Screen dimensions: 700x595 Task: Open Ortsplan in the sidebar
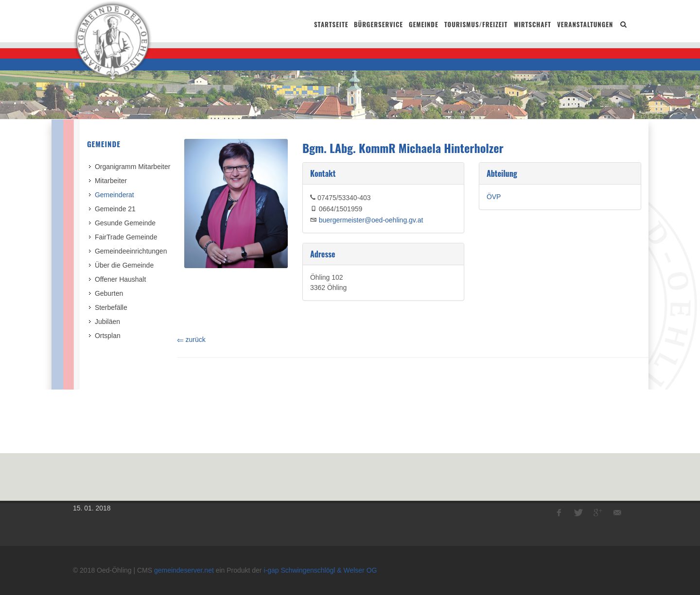pyautogui.click(x=107, y=336)
